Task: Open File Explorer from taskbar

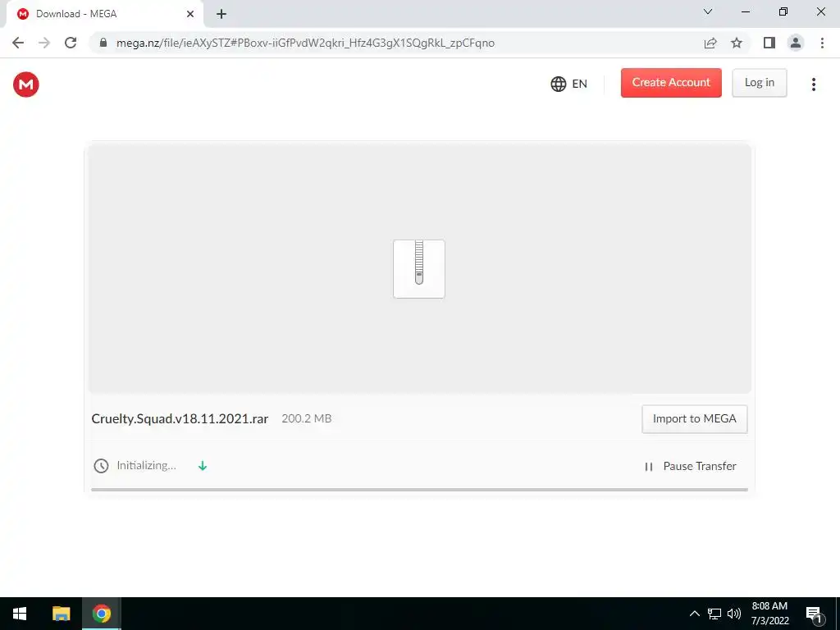Action: click(x=61, y=614)
